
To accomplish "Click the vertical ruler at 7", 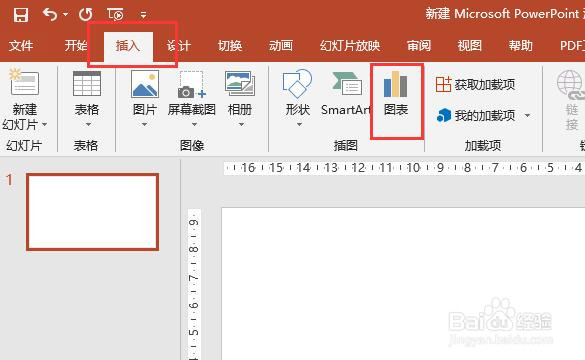I will [x=193, y=278].
